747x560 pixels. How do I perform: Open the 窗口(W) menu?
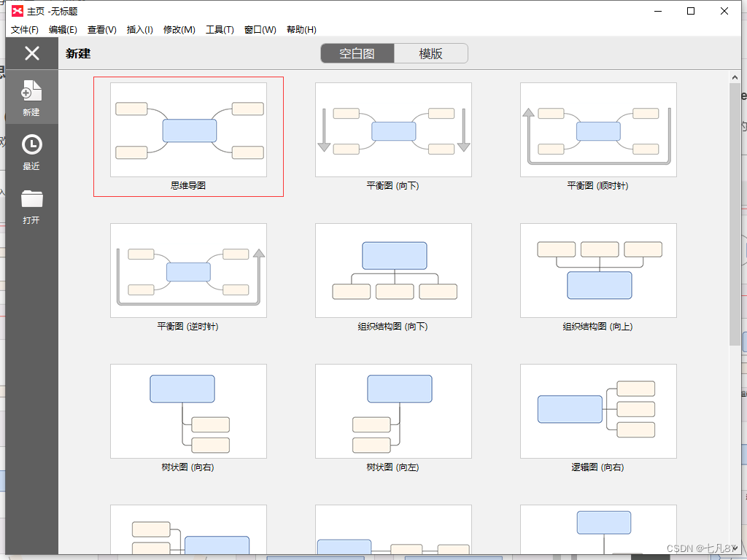(x=260, y=29)
